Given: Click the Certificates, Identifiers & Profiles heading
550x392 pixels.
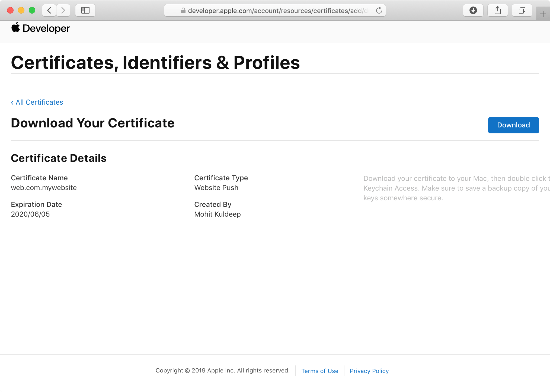Looking at the screenshot, I should pos(155,63).
